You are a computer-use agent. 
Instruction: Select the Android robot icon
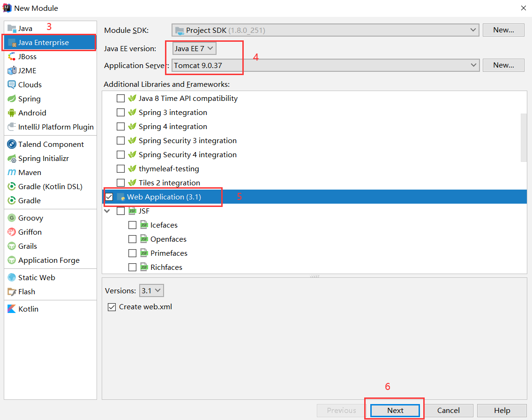pos(12,113)
